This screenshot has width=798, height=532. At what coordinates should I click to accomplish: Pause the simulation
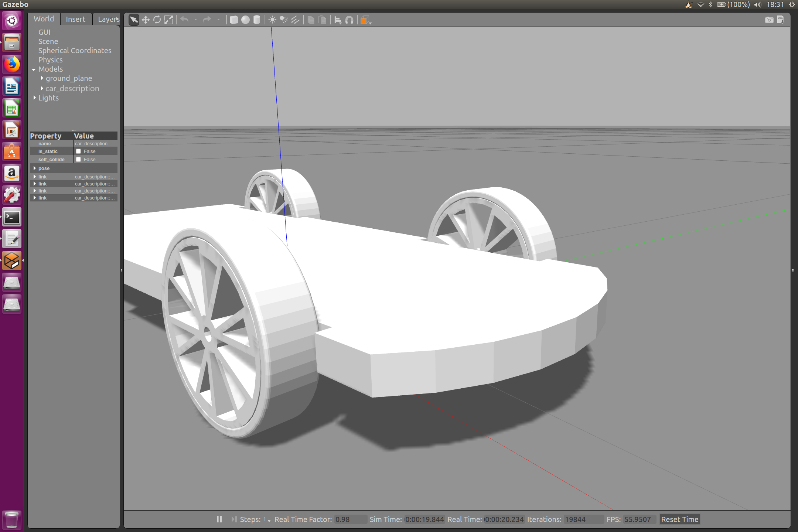pyautogui.click(x=219, y=519)
